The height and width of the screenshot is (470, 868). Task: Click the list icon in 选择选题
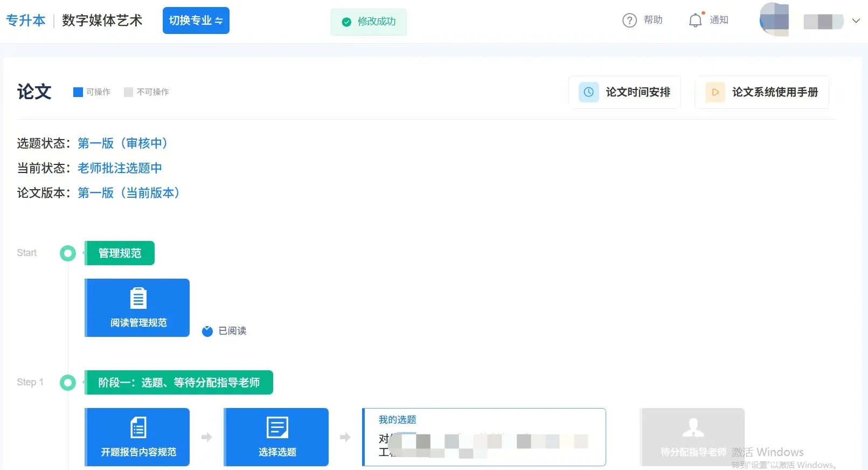[x=277, y=427]
